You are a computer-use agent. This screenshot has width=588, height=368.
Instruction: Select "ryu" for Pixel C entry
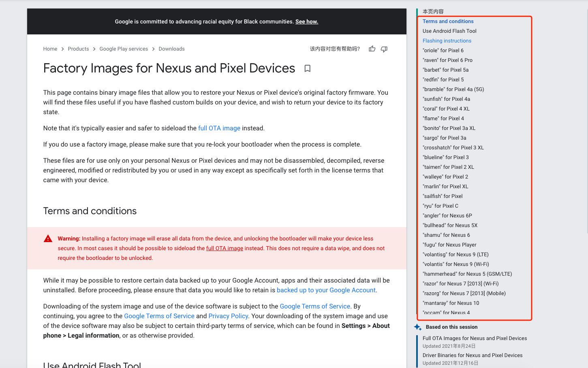point(440,206)
